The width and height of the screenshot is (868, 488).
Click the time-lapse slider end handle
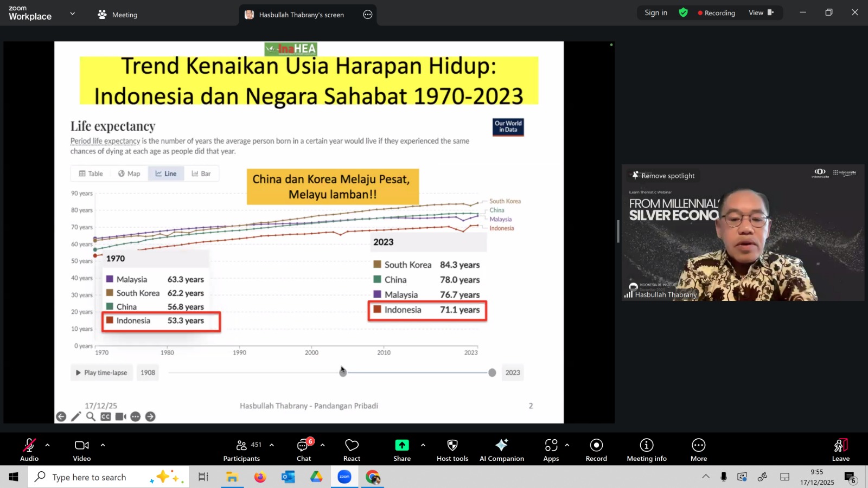(492, 373)
